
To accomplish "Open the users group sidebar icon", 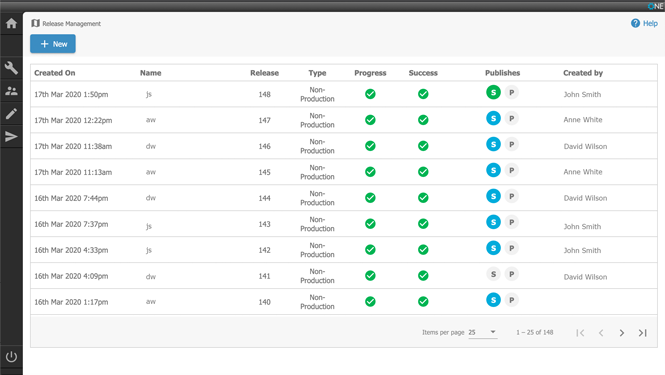I will [11, 91].
